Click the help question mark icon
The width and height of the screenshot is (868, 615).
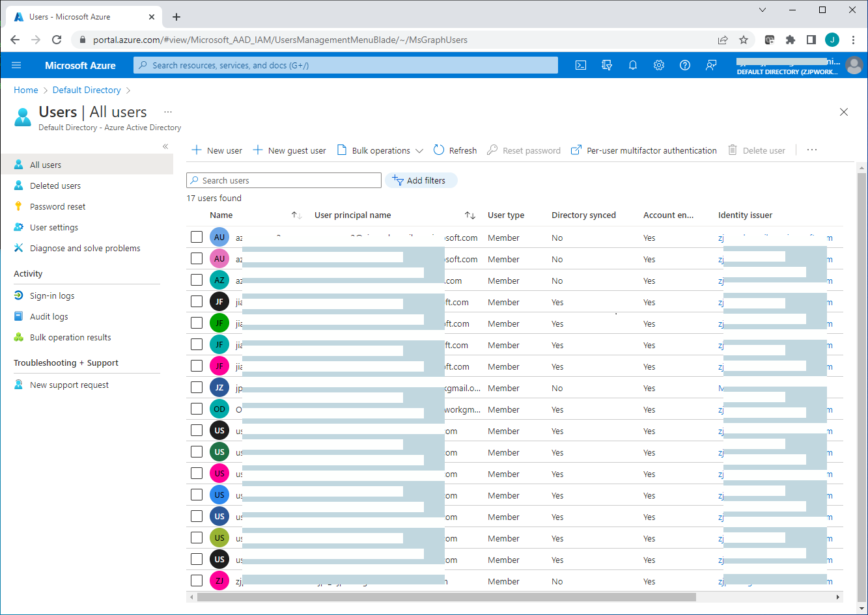pos(684,65)
